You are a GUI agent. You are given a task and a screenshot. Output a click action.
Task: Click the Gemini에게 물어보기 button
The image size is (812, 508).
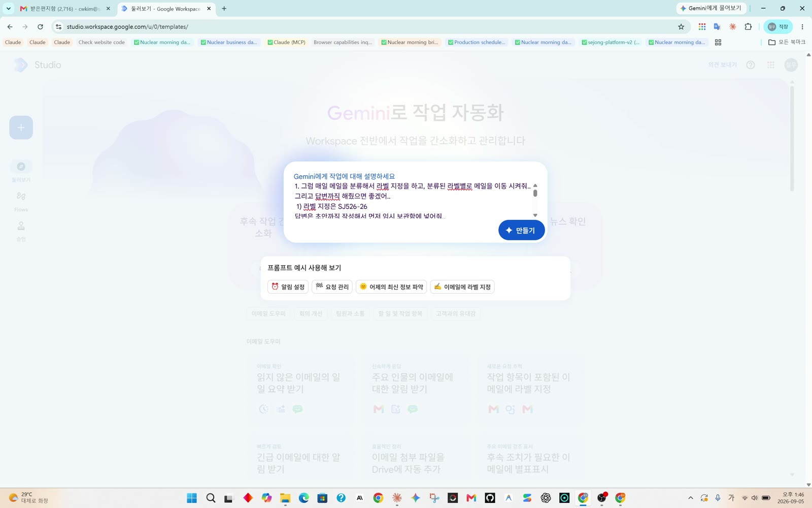click(x=710, y=8)
